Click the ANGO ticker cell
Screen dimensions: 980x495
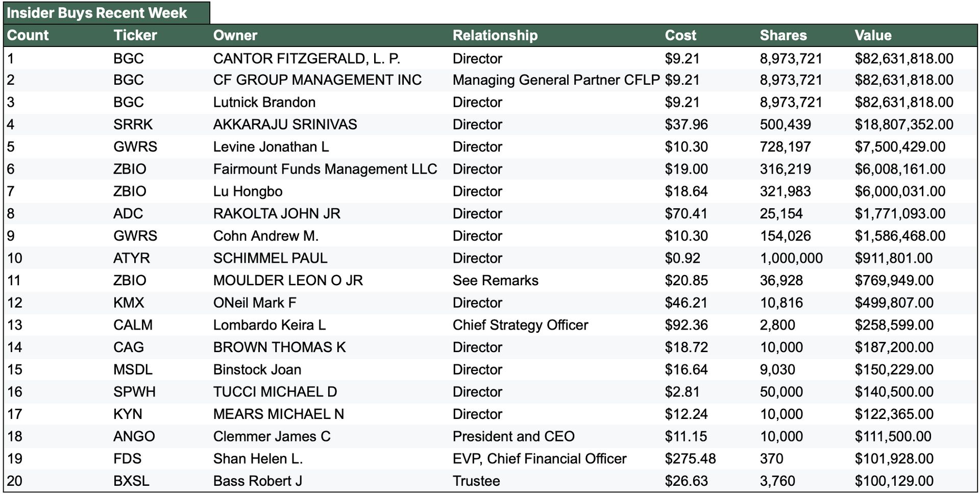click(x=134, y=436)
